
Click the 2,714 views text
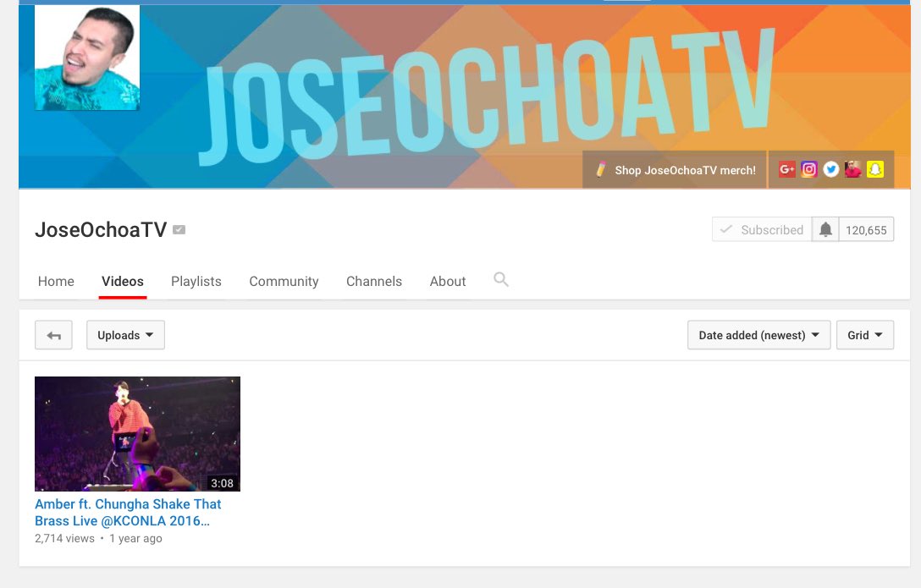[x=64, y=538]
